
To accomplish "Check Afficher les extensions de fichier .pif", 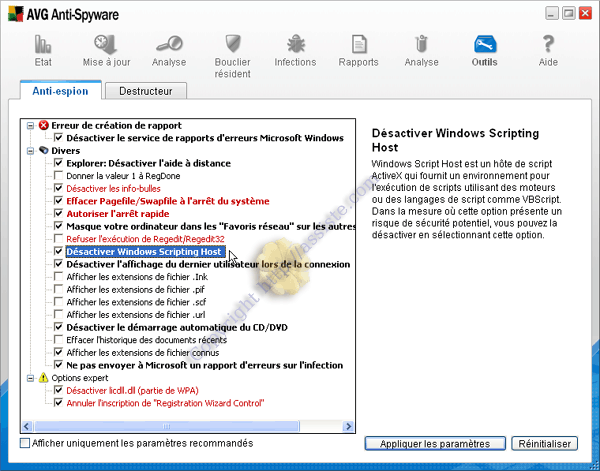I will (x=58, y=289).
